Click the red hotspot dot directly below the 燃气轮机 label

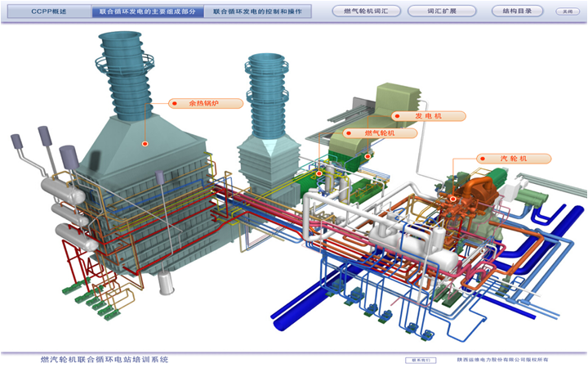tap(319, 173)
